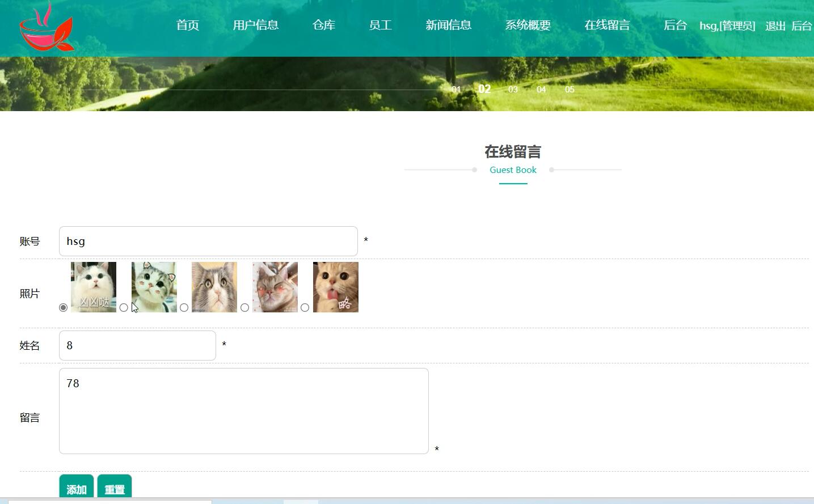Jump to banner slide 03
The width and height of the screenshot is (814, 504).
pos(513,90)
